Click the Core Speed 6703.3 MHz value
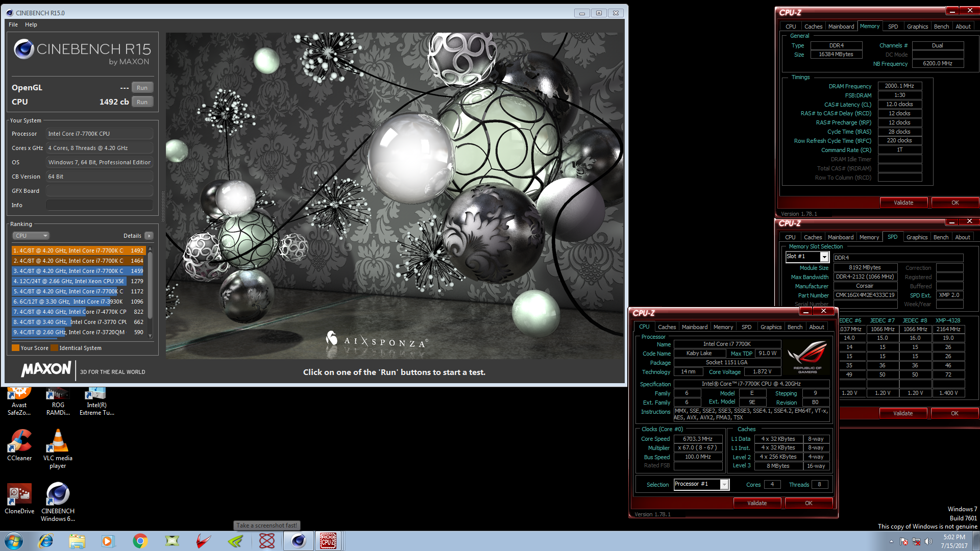Screen dimensions: 980x551 [x=698, y=439]
